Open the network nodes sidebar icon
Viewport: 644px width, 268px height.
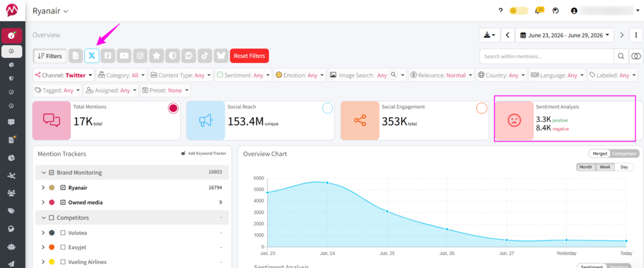click(12, 176)
